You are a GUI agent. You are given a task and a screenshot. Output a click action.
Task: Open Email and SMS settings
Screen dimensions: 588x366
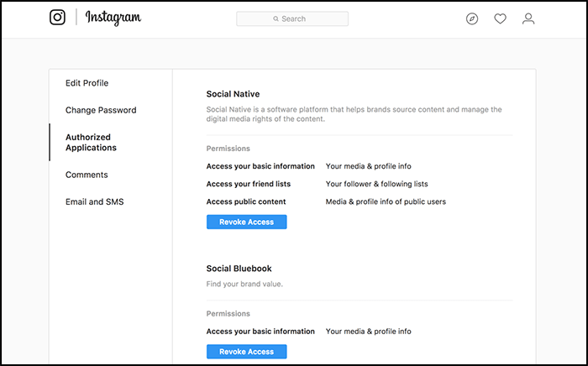(94, 201)
